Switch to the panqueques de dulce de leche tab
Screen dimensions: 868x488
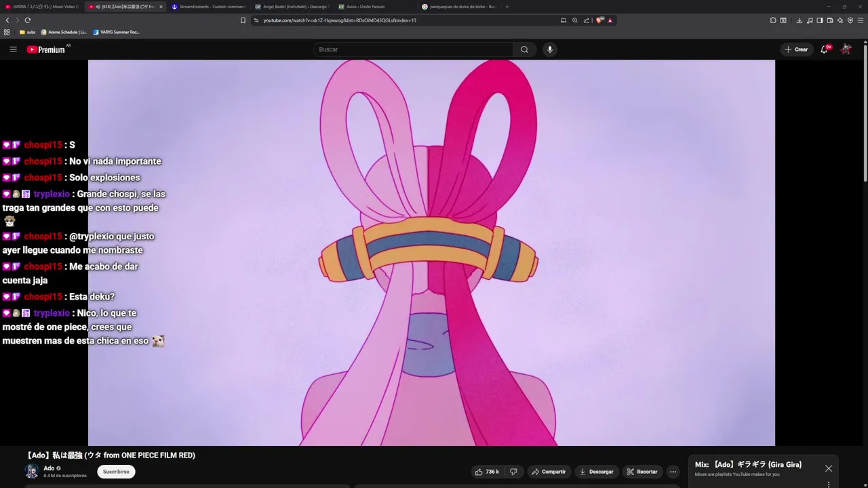(x=458, y=7)
